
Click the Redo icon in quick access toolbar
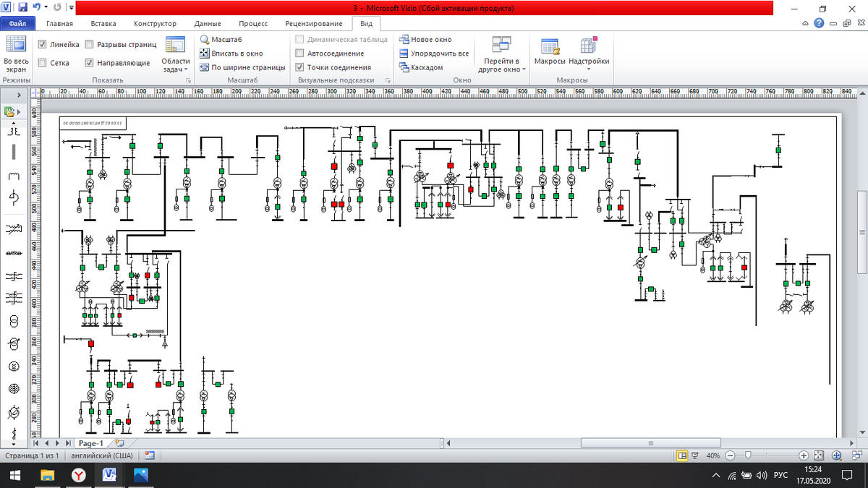tap(56, 7)
